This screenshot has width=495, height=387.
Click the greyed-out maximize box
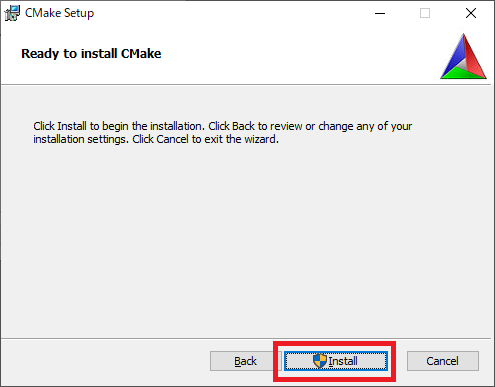tap(425, 13)
